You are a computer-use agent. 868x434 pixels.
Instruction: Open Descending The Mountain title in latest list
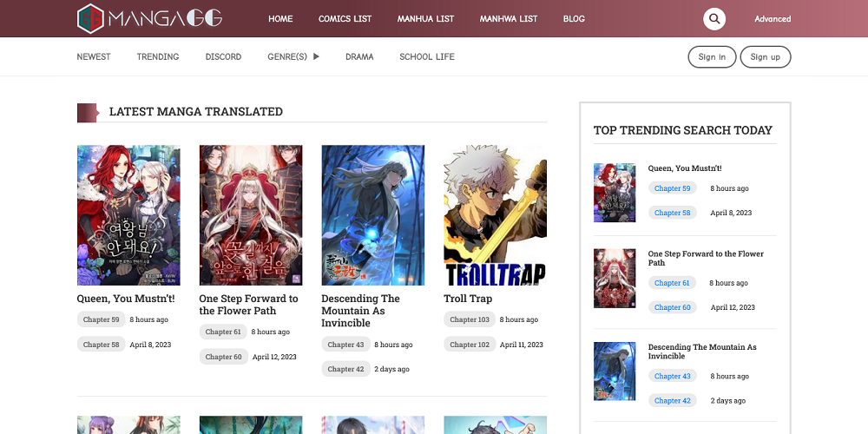[x=360, y=311]
